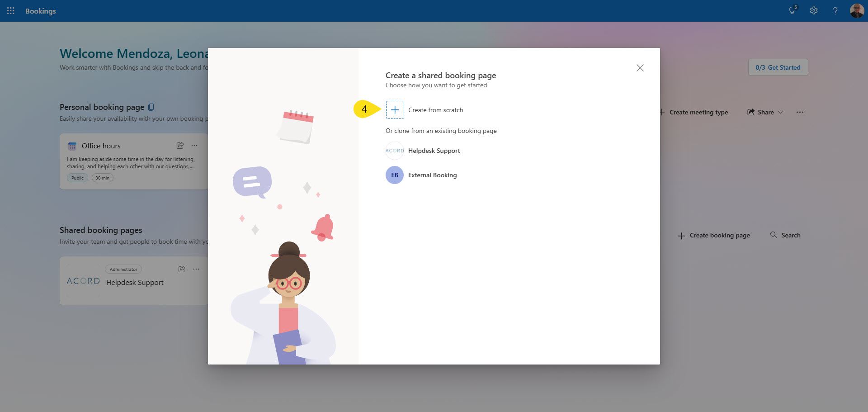868x412 pixels.
Task: Open more options beside the Share button
Action: (x=800, y=112)
